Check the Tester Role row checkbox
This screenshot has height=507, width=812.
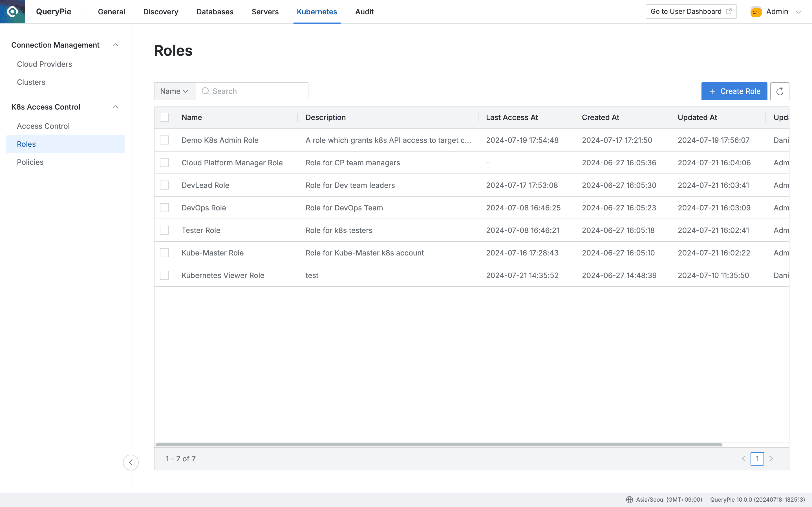tap(164, 230)
